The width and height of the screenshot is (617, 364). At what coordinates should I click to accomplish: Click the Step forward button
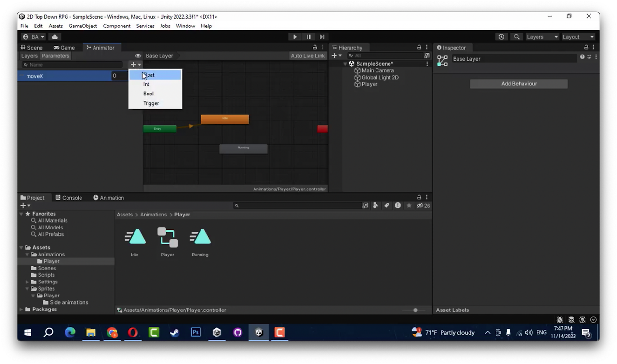pos(322,37)
